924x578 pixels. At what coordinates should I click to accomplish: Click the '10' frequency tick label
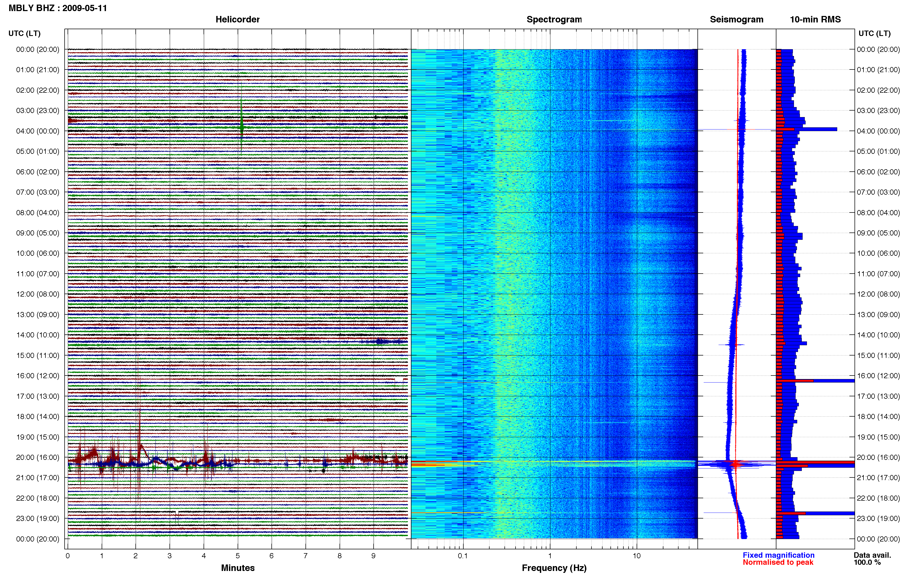pos(636,556)
